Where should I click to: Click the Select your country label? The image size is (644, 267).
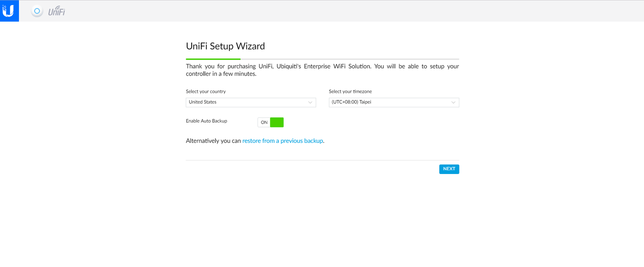coord(206,92)
